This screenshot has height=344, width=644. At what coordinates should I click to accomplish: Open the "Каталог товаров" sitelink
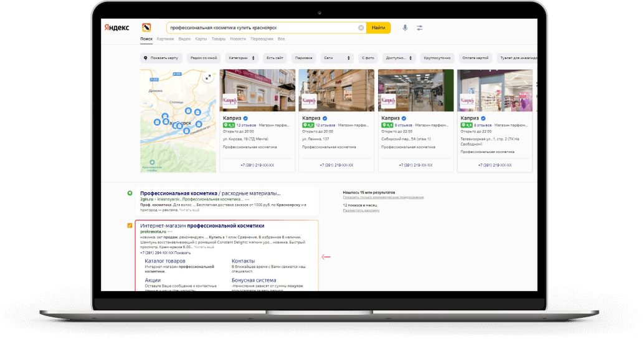(161, 261)
